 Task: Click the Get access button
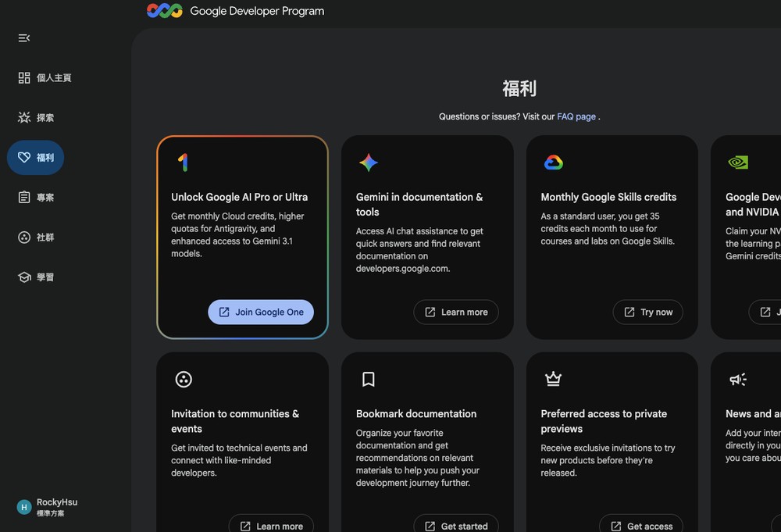click(x=641, y=524)
